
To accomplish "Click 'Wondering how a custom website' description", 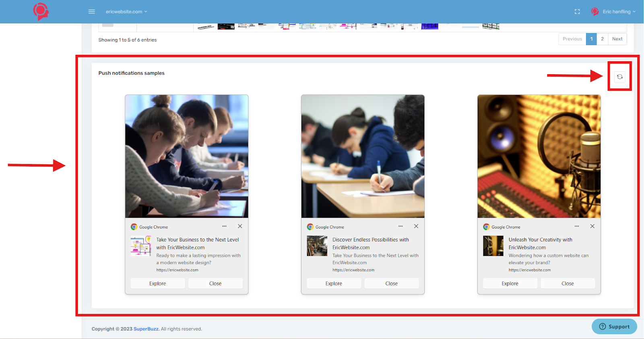I will pos(549,259).
